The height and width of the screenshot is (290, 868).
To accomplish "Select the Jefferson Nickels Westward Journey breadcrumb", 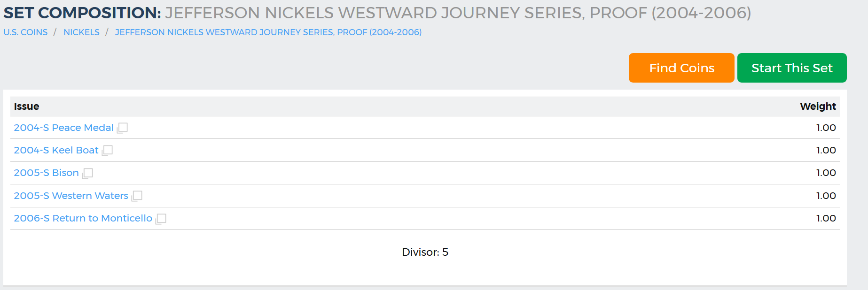I will [x=268, y=32].
